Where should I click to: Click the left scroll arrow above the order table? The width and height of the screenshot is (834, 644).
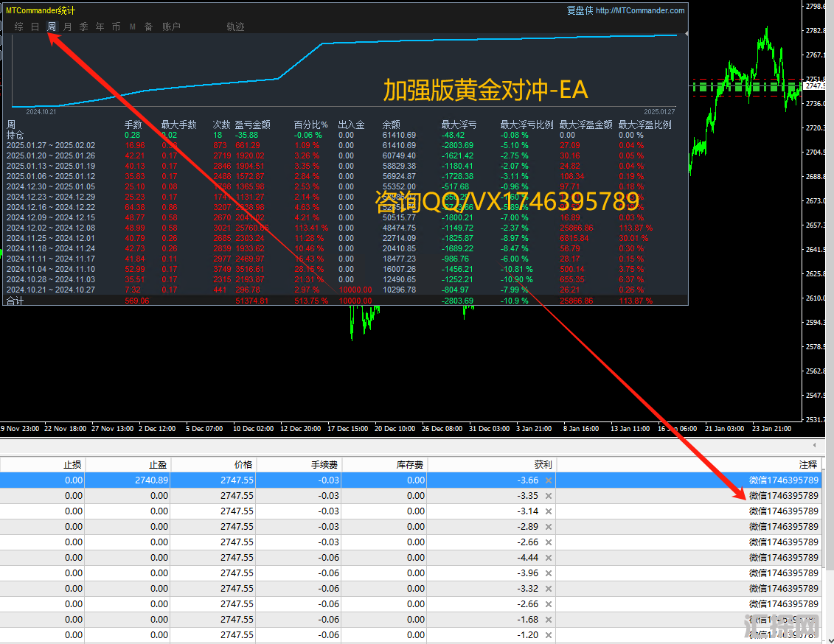[815, 445]
